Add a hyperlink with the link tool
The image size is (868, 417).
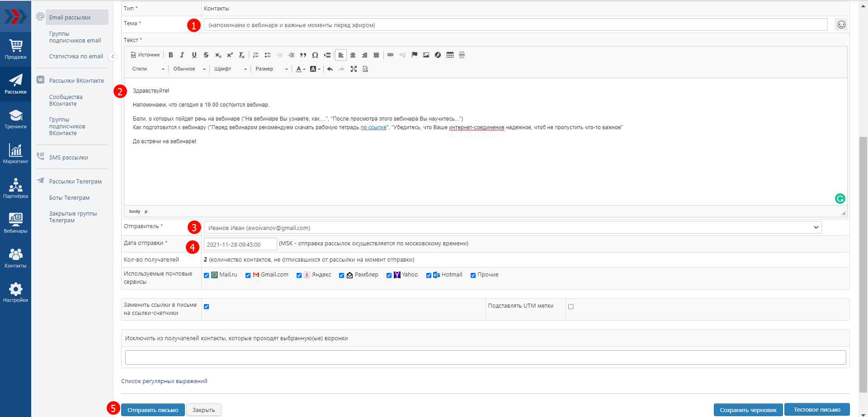(390, 55)
